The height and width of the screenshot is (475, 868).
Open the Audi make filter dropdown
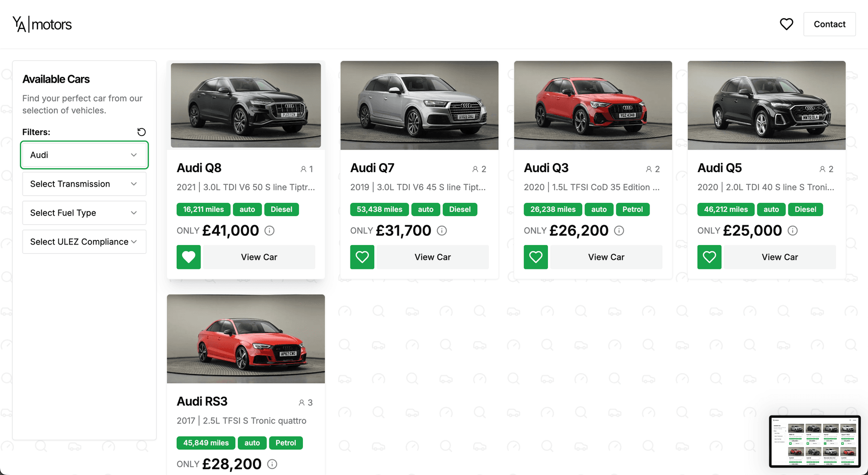[x=84, y=155]
